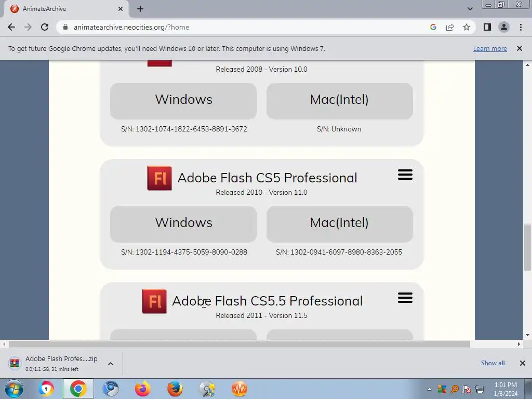Screen dimensions: 532x399
Task: Open the Flash CS5 hamburger menu
Action: (x=405, y=175)
